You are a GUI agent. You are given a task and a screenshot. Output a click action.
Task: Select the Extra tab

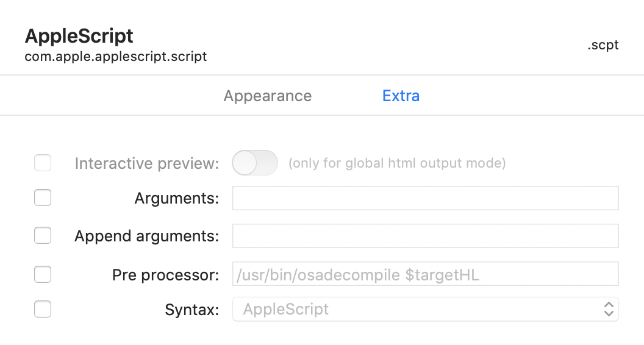pyautogui.click(x=401, y=96)
